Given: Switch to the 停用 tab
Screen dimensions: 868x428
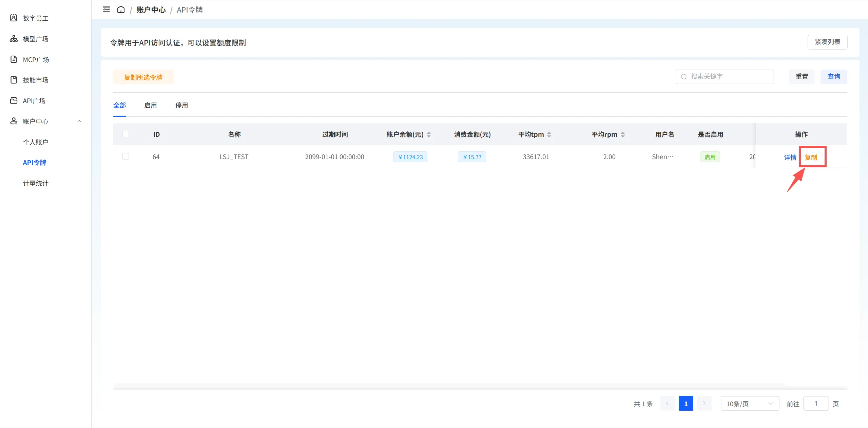Looking at the screenshot, I should pyautogui.click(x=181, y=105).
